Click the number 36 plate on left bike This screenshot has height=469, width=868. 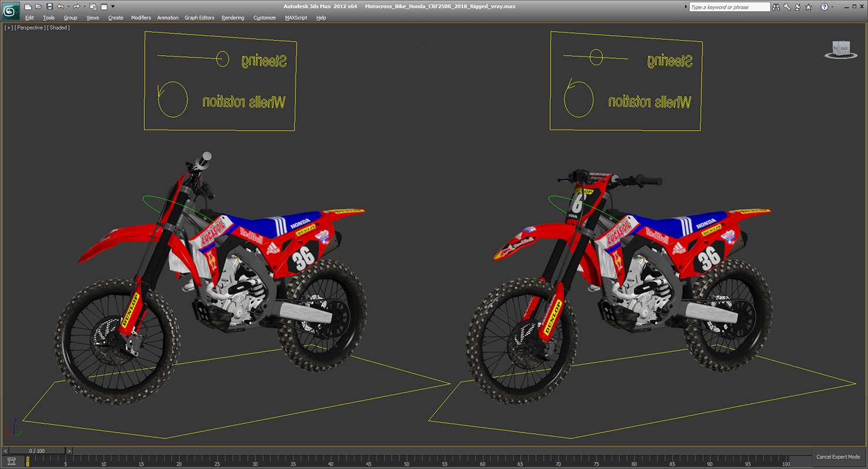coord(303,259)
